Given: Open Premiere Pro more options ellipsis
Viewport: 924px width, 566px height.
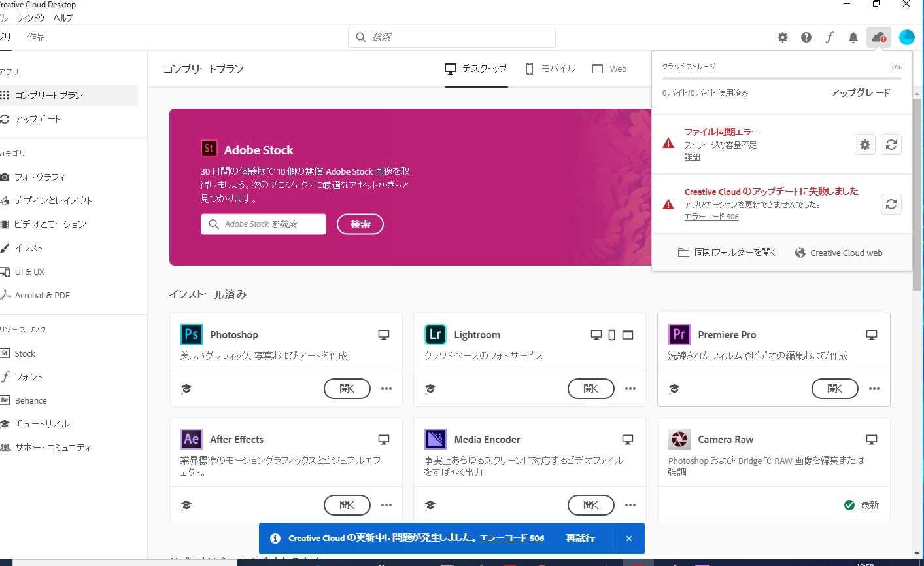Looking at the screenshot, I should (x=874, y=389).
